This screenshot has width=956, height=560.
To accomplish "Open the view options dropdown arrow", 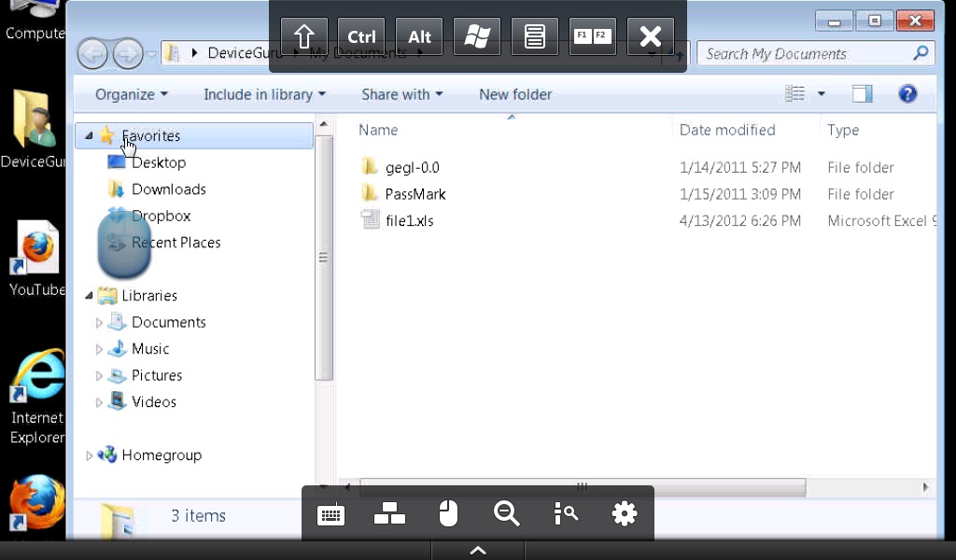I will click(822, 94).
